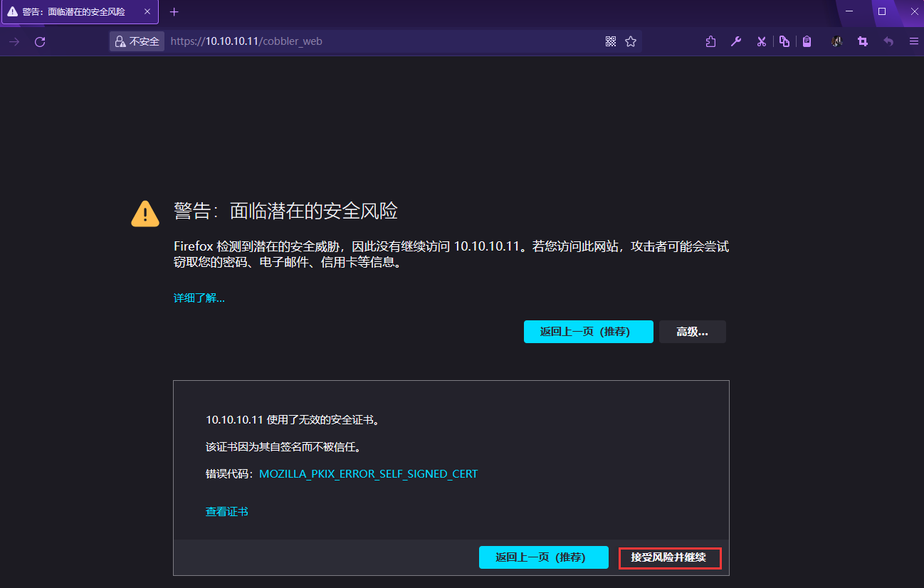Click the 详细了解... link
Screen dimensions: 924x588
pos(199,298)
